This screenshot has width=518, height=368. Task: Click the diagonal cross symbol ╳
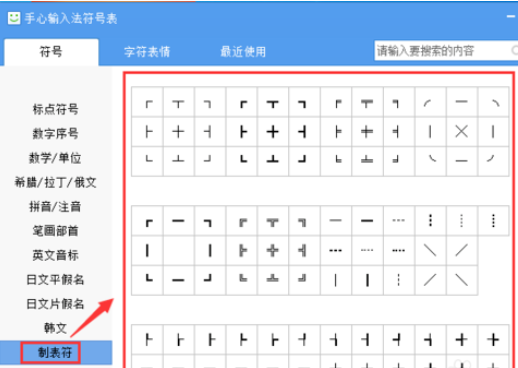pyautogui.click(x=462, y=132)
